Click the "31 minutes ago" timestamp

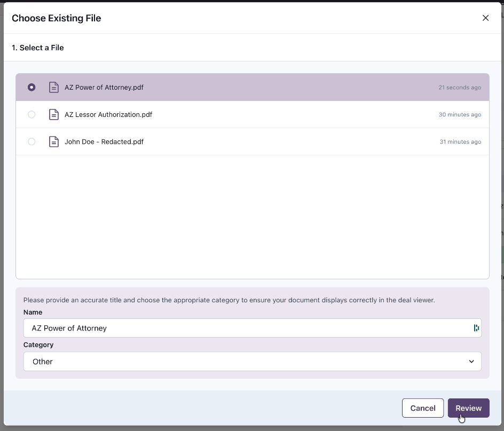coord(459,142)
